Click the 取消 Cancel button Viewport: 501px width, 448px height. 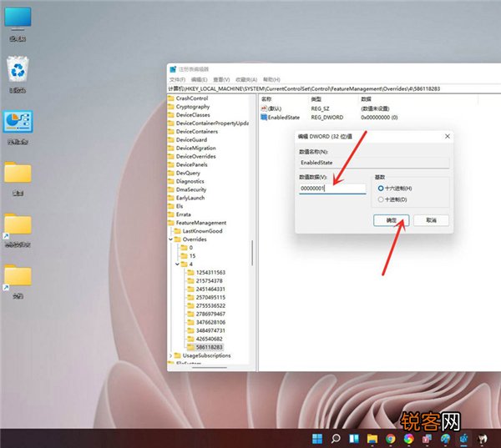coord(431,220)
